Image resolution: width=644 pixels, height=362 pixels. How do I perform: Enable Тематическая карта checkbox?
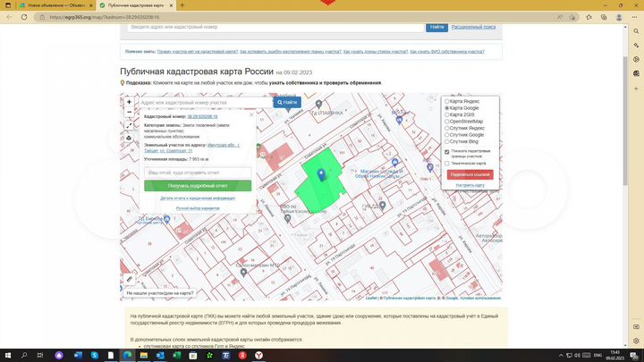coord(447,164)
